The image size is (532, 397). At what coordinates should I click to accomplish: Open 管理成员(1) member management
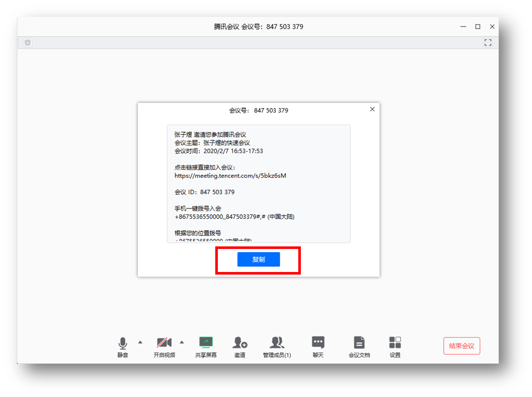(x=277, y=346)
